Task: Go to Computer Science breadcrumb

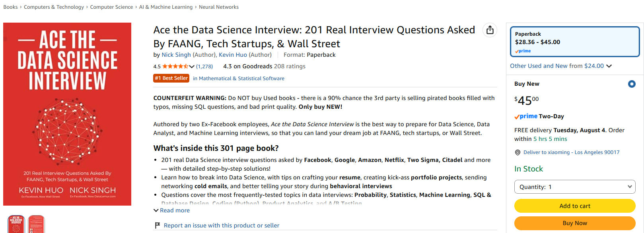Action: pyautogui.click(x=111, y=7)
